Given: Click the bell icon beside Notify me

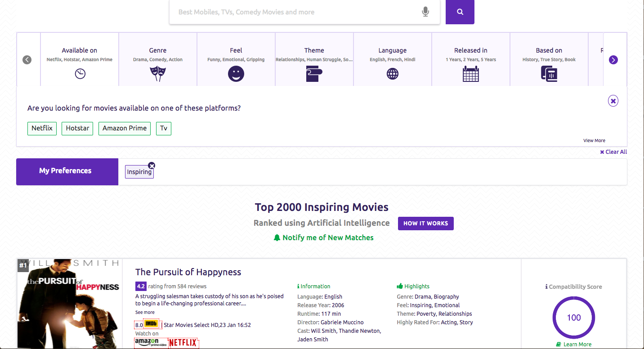Looking at the screenshot, I should point(277,237).
